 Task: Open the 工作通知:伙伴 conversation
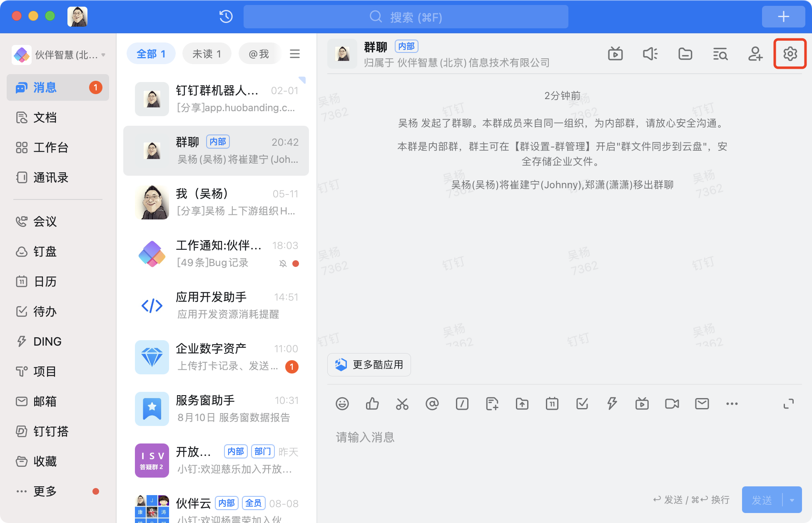(x=216, y=254)
